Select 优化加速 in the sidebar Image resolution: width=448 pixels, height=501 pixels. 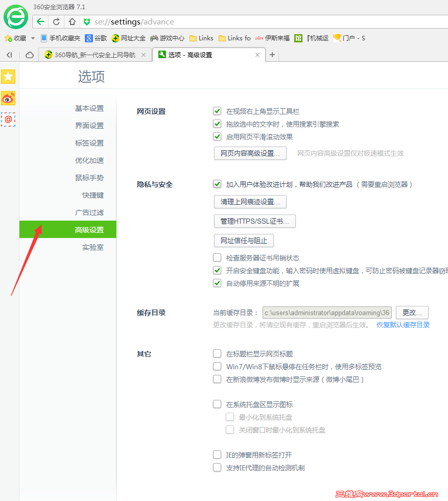[x=89, y=160]
